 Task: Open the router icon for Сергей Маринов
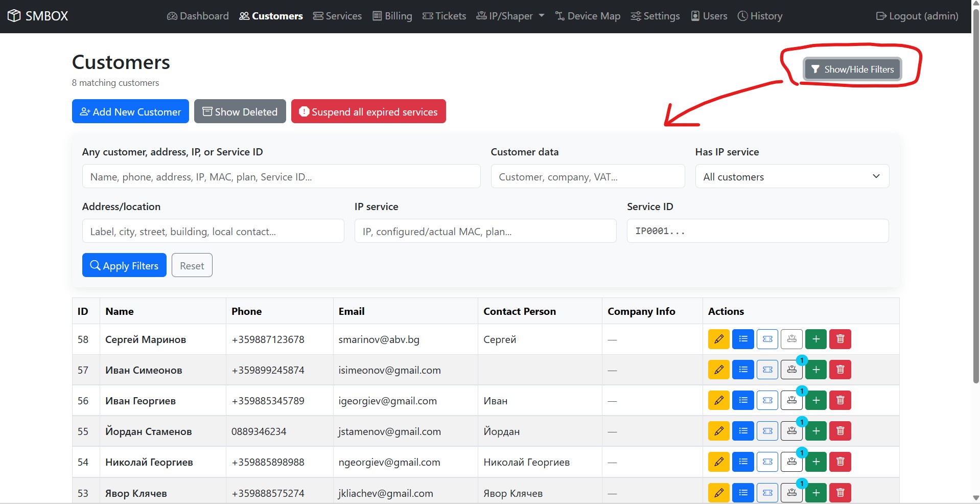click(791, 339)
